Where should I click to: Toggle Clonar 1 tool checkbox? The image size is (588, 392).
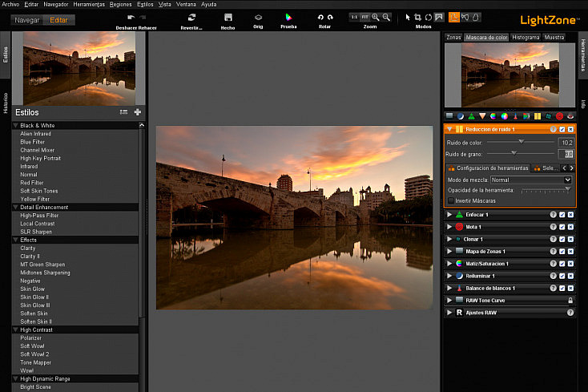(562, 239)
